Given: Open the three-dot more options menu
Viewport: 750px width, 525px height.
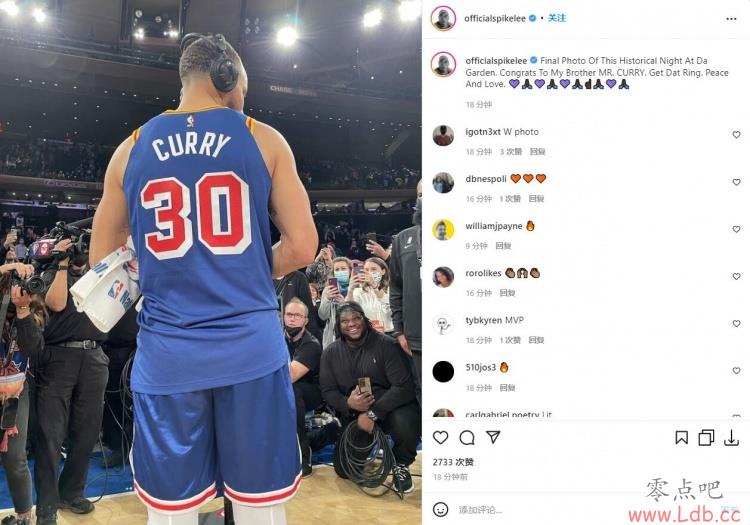Looking at the screenshot, I should coord(731,19).
